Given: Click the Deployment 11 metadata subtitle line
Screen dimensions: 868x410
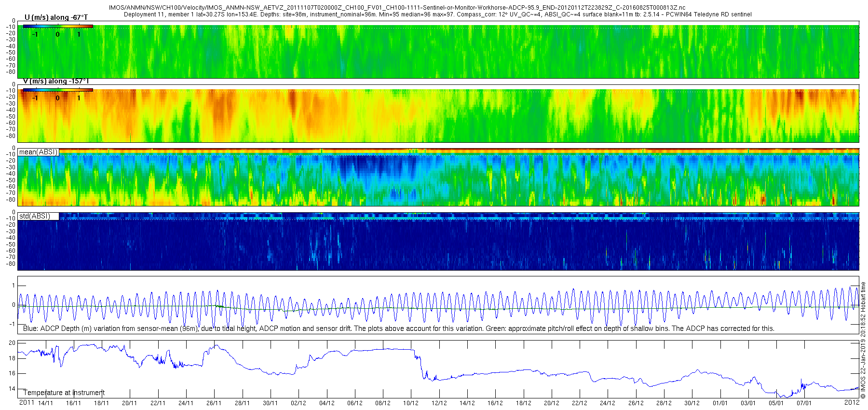Looking at the screenshot, I should point(437,14).
